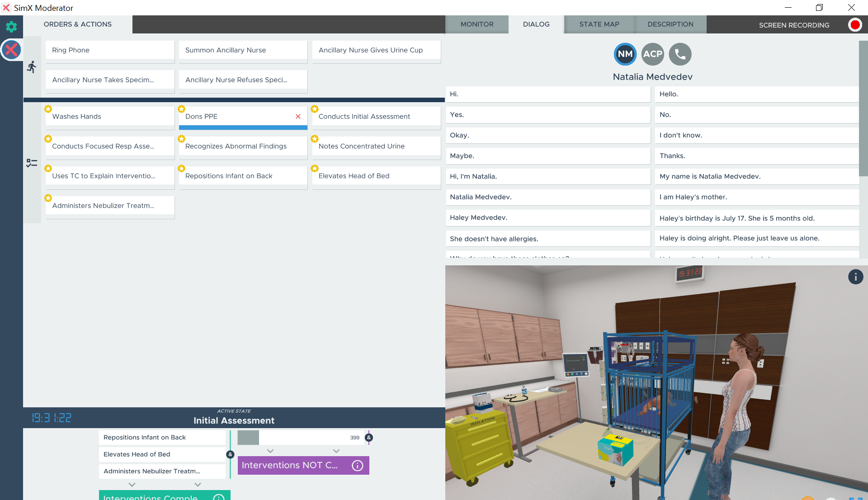Expand chevron below the 399 timer bar

270,451
